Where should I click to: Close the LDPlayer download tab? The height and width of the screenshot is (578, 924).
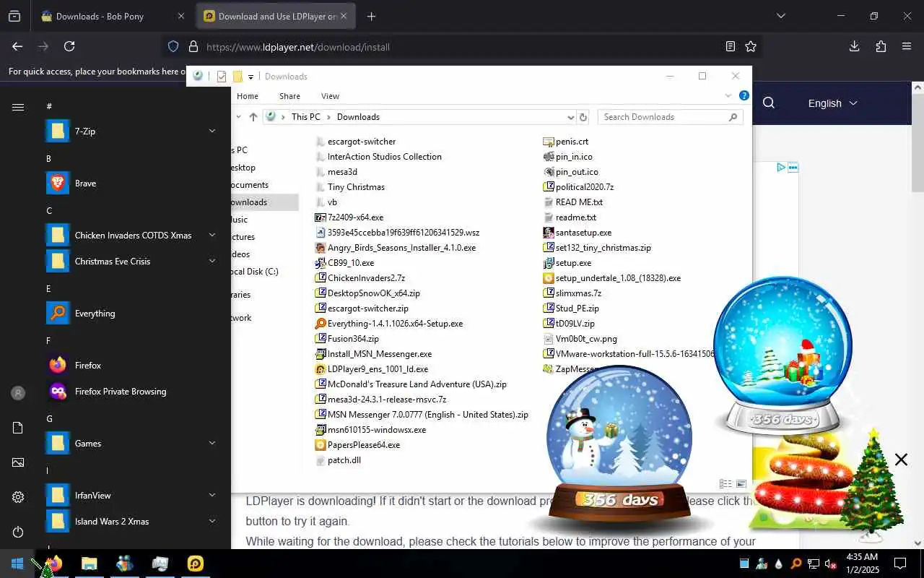pyautogui.click(x=344, y=16)
